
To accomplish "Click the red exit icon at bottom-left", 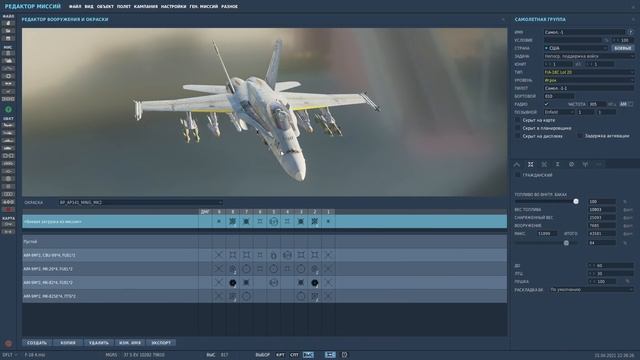I will click(x=8, y=344).
